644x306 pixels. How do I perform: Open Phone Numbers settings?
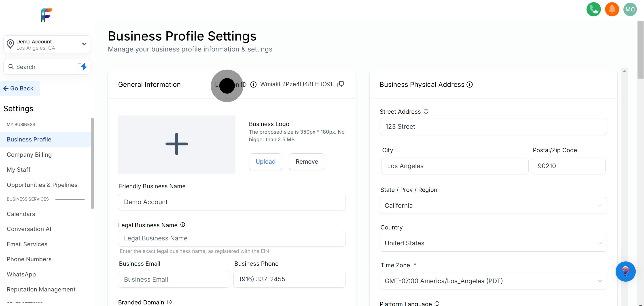pos(29,259)
